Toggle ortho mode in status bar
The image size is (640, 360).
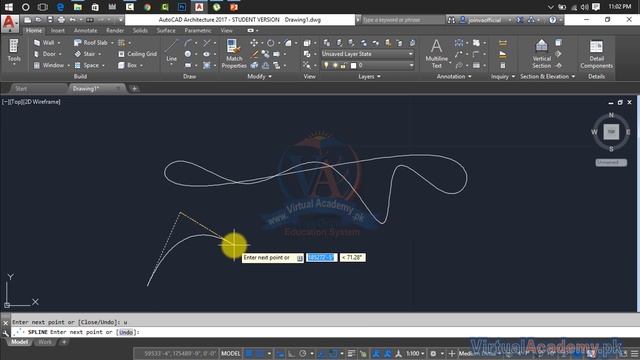pyautogui.click(x=291, y=353)
